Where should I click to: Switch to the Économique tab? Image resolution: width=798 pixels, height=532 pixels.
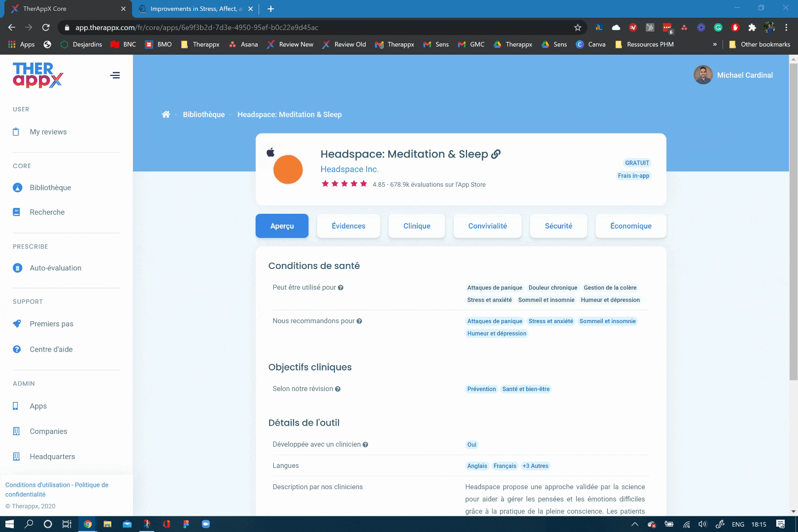(631, 226)
